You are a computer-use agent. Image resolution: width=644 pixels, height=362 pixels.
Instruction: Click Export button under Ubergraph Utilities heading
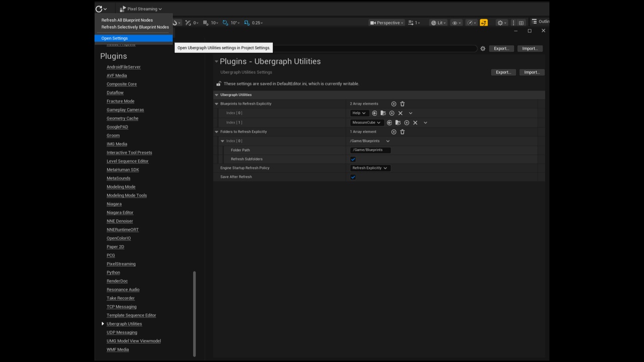(x=504, y=72)
